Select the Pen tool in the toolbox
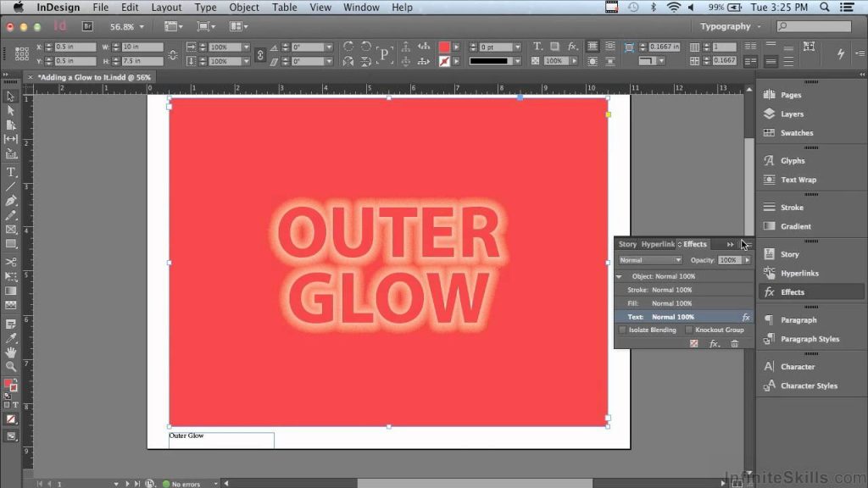 pyautogui.click(x=11, y=201)
